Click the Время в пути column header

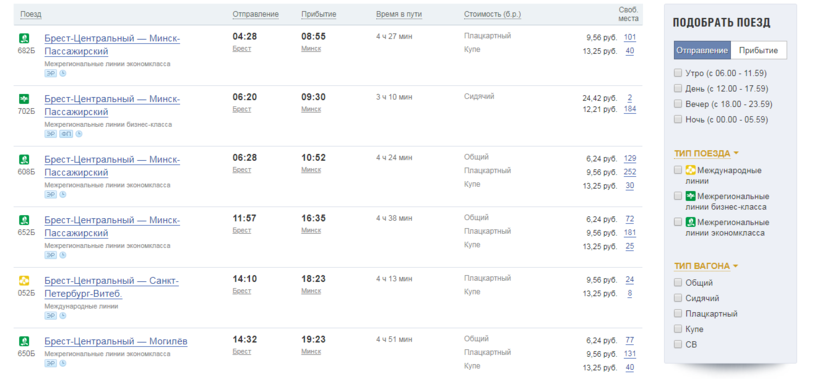tap(398, 14)
